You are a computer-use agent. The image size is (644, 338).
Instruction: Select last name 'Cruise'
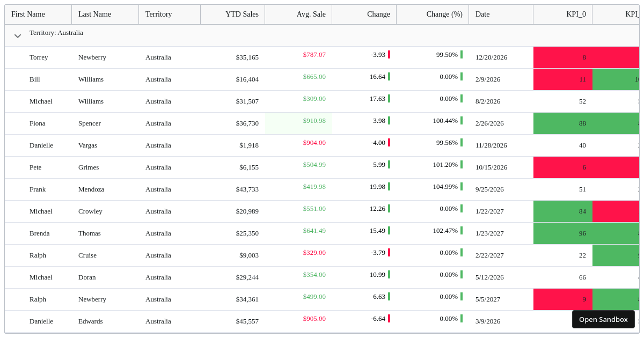[88, 255]
